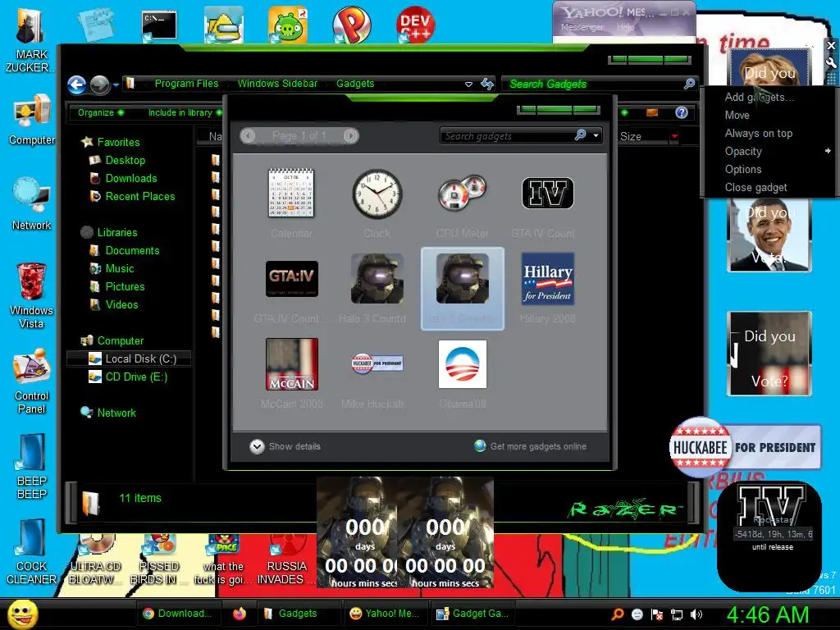
Task: Click the Size column header
Action: click(631, 137)
